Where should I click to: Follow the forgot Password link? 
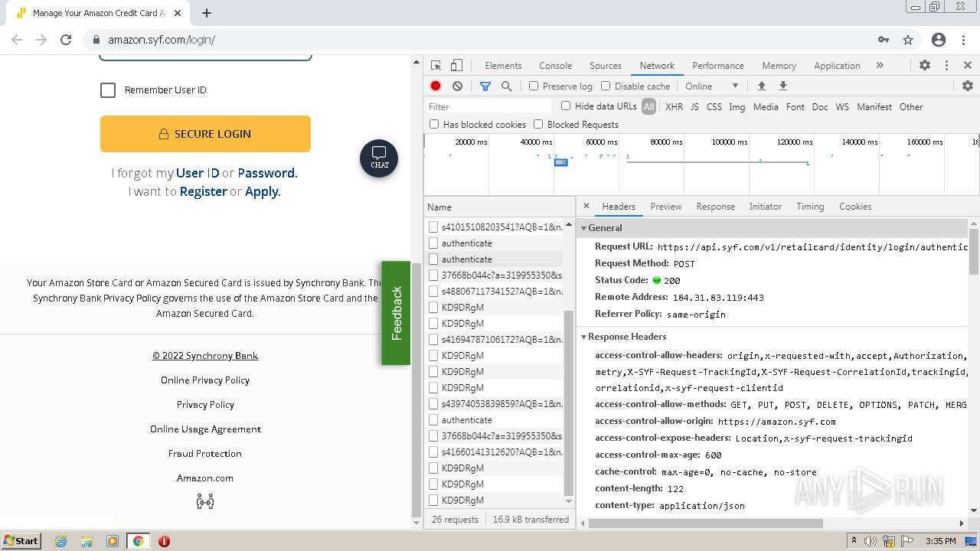(x=266, y=173)
